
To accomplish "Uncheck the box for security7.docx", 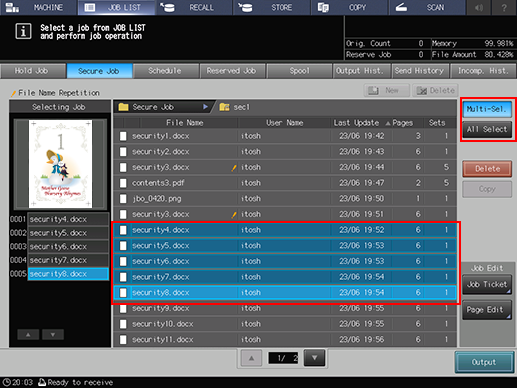I will tap(123, 277).
